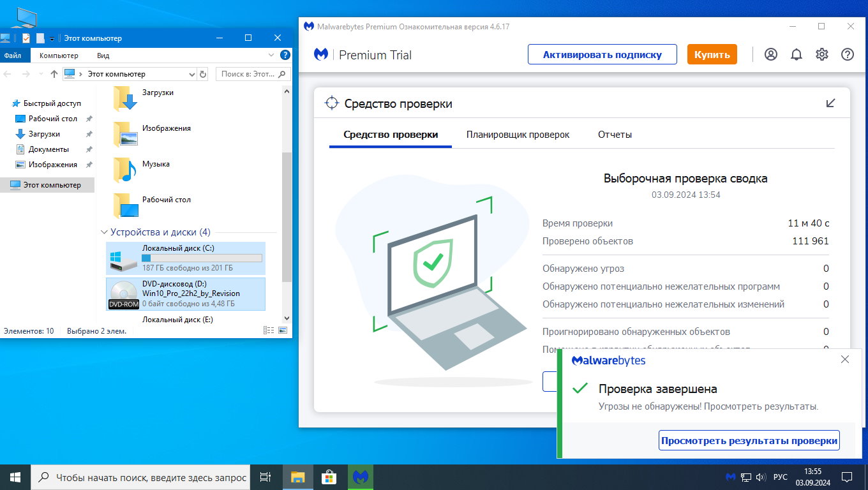Open the Windows Start menu
This screenshot has height=490, width=868.
15,477
